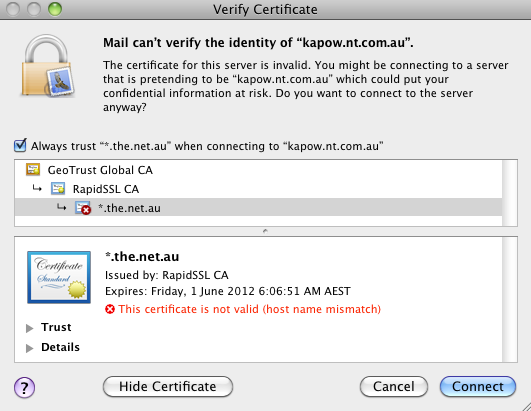Click the certificate details pane scrollbar
Screen dimensions: 531x411
[x=510, y=300]
